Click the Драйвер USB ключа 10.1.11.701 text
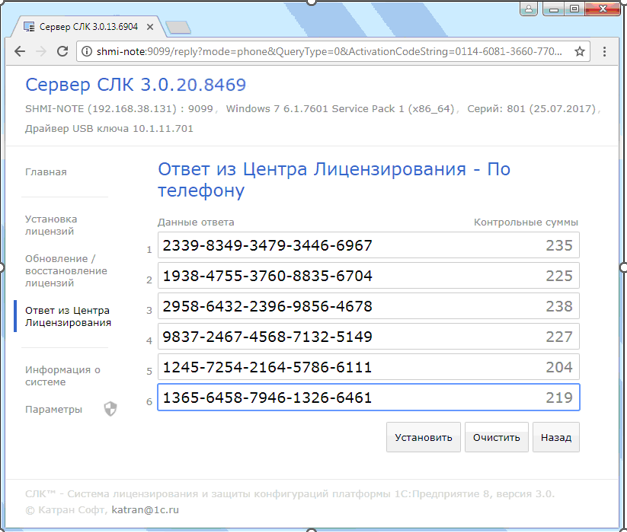Image resolution: width=627 pixels, height=532 pixels. tap(109, 129)
